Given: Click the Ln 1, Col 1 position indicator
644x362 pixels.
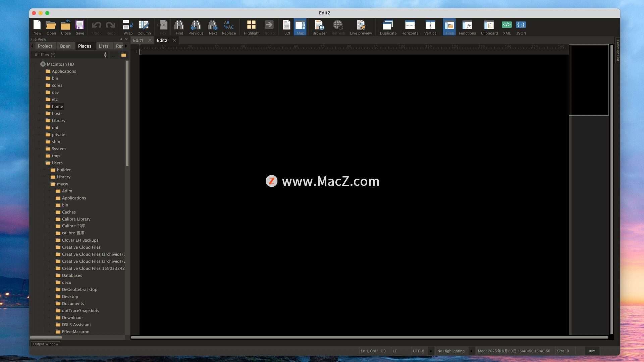Looking at the screenshot, I should pos(373,351).
